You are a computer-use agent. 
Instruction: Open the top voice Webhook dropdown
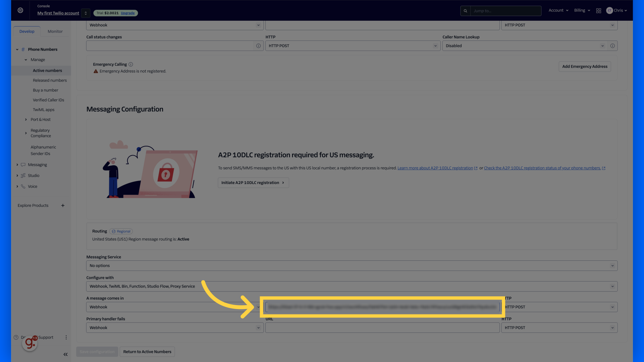click(x=175, y=25)
